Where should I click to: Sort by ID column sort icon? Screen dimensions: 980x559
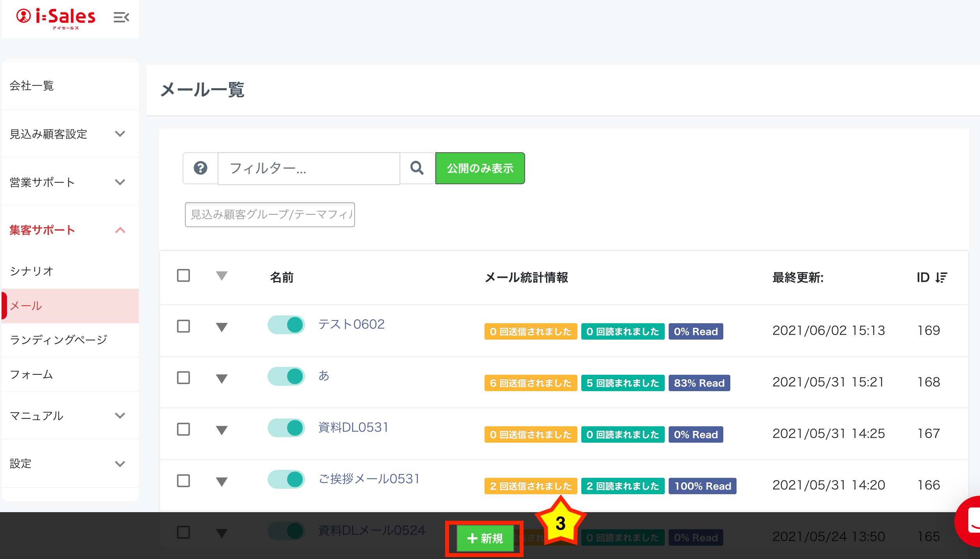click(x=941, y=278)
